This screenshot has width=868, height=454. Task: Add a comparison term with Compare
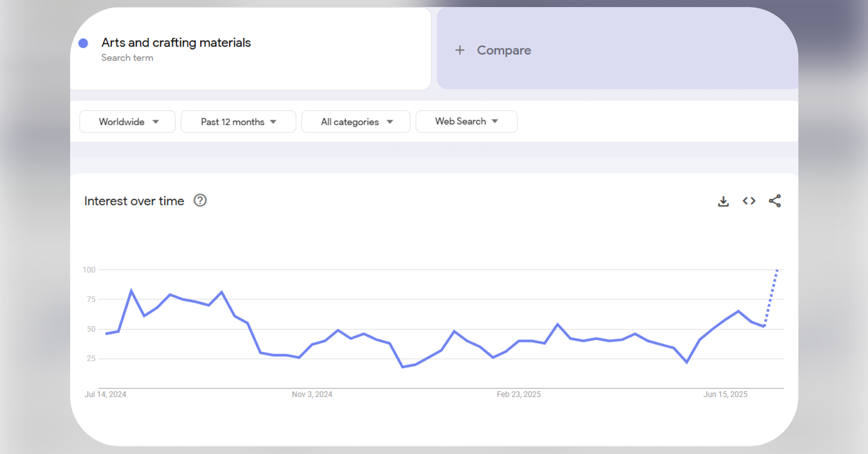coord(492,50)
